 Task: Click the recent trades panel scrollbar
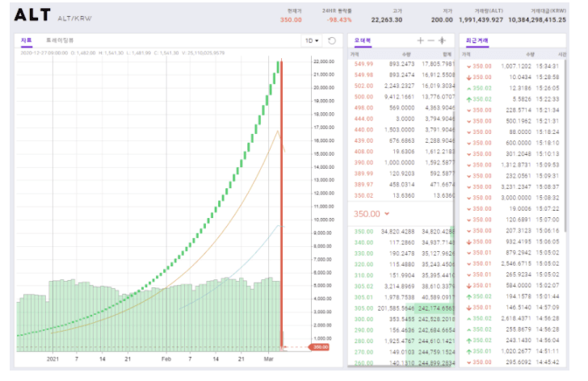[x=565, y=146]
